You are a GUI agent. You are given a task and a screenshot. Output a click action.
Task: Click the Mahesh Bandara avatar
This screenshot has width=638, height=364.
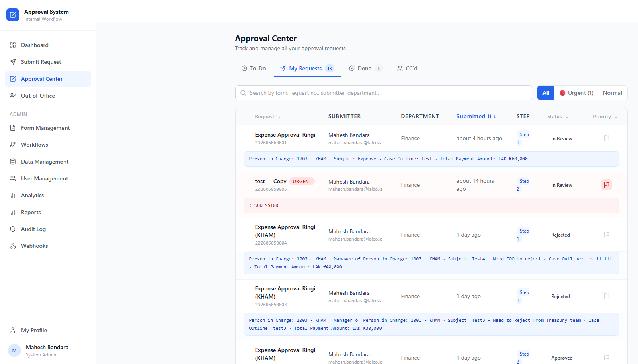[14, 350]
